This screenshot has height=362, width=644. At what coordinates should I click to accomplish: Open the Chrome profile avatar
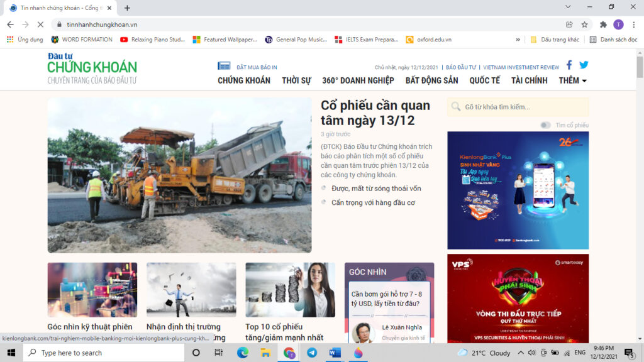[x=618, y=25]
